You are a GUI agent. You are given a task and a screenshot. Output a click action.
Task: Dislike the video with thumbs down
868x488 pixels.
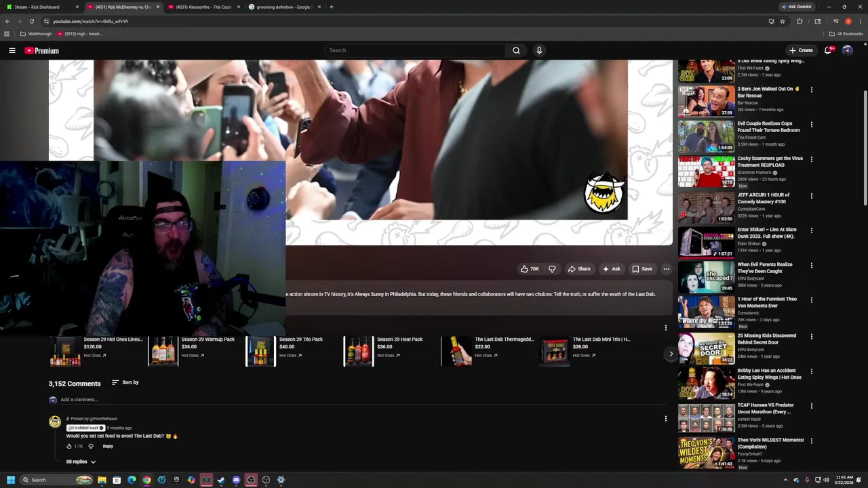(x=552, y=269)
